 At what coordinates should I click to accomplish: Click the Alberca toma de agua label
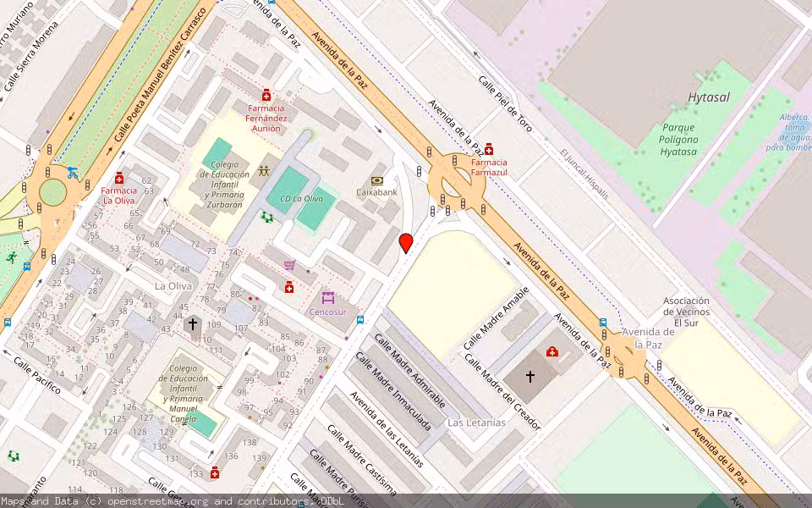tap(787, 132)
